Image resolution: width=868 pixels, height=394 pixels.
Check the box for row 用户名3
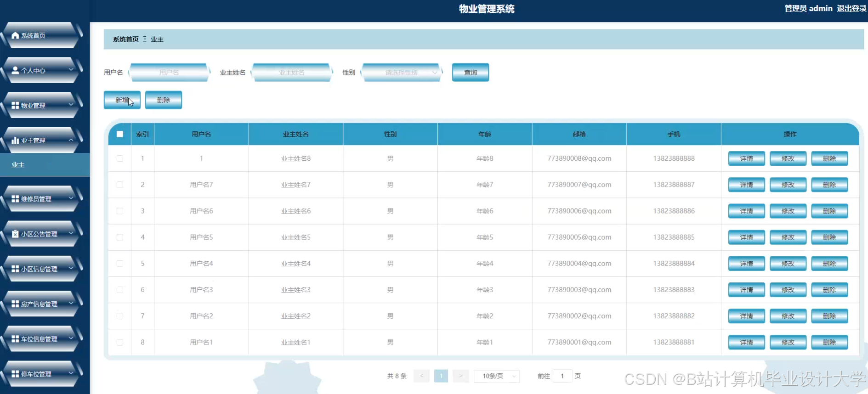click(x=120, y=290)
